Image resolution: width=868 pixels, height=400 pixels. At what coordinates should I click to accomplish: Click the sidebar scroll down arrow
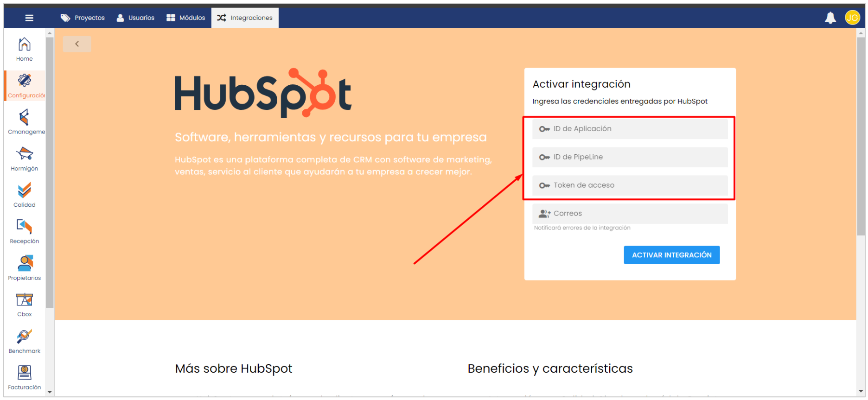[x=50, y=392]
